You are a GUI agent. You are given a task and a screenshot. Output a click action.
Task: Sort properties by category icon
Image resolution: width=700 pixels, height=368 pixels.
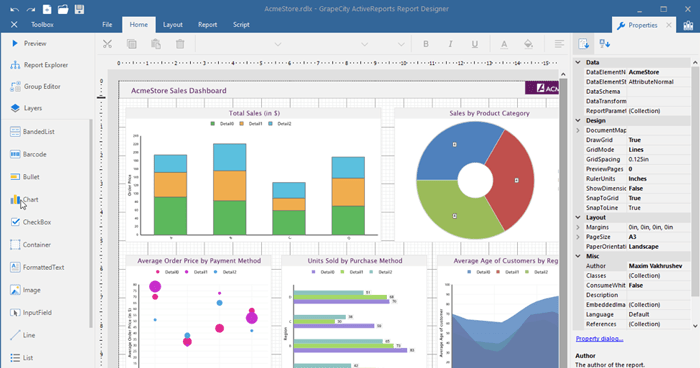(583, 43)
